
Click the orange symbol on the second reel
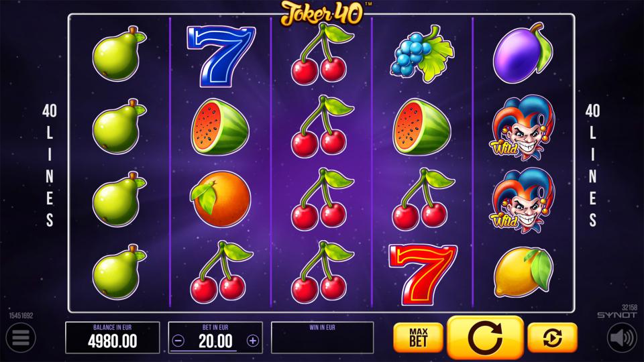[x=221, y=199]
